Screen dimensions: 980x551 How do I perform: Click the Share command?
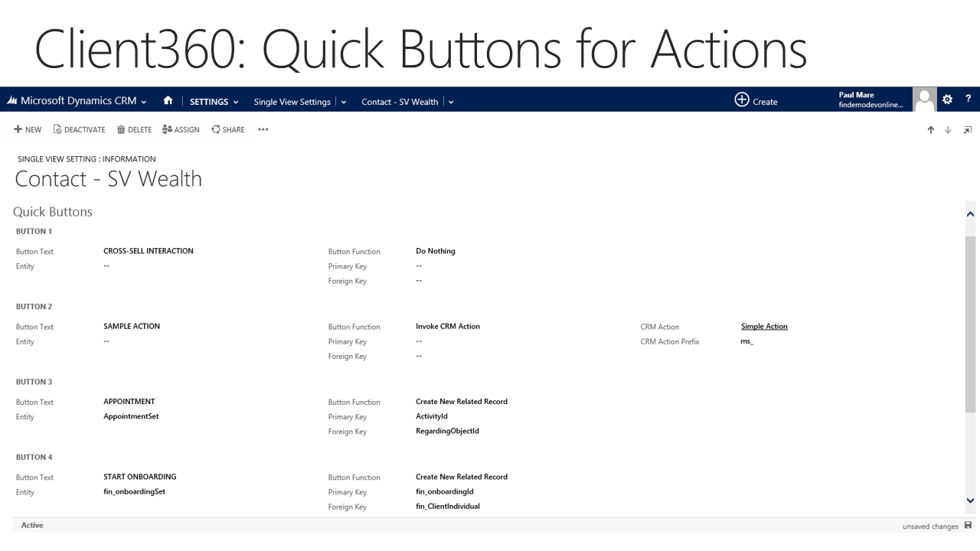pos(228,130)
